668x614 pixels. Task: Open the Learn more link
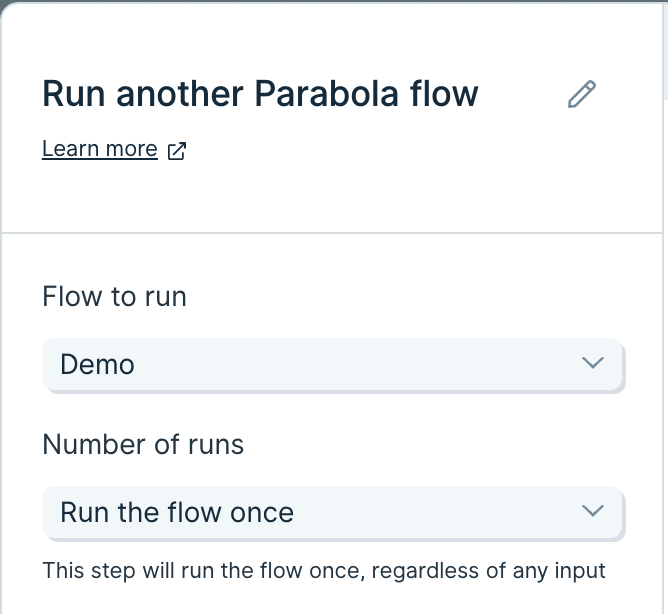coord(100,149)
